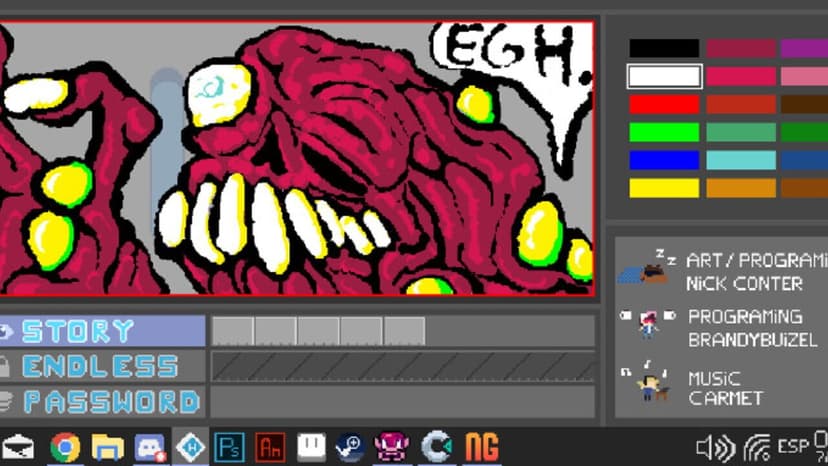Open the Newgrounds NG taskbar icon

pyautogui.click(x=482, y=447)
